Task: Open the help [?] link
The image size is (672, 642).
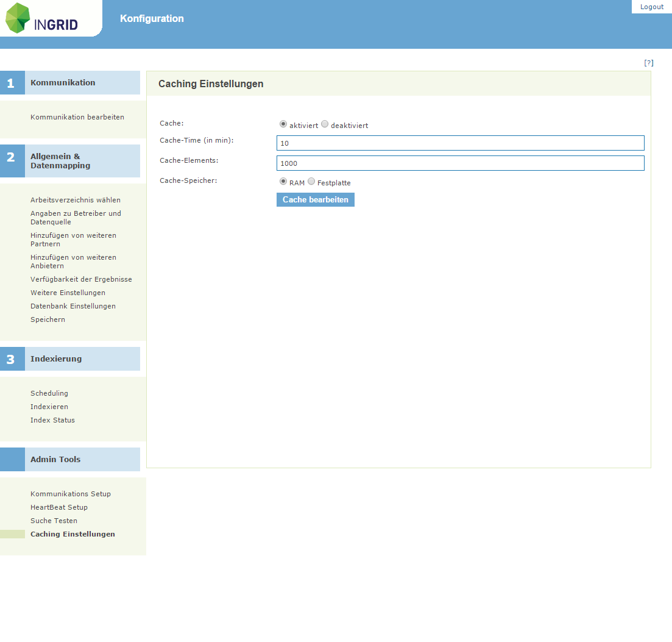Action: coord(649,63)
